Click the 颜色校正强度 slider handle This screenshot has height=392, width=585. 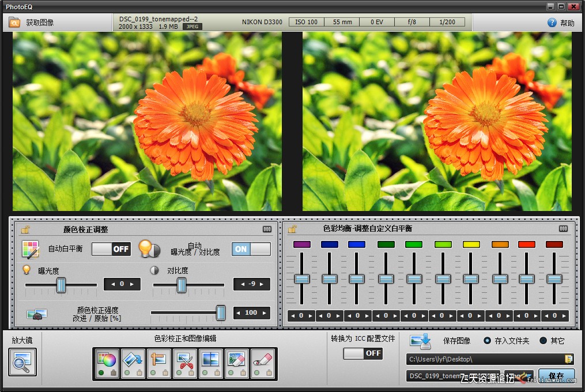(221, 313)
